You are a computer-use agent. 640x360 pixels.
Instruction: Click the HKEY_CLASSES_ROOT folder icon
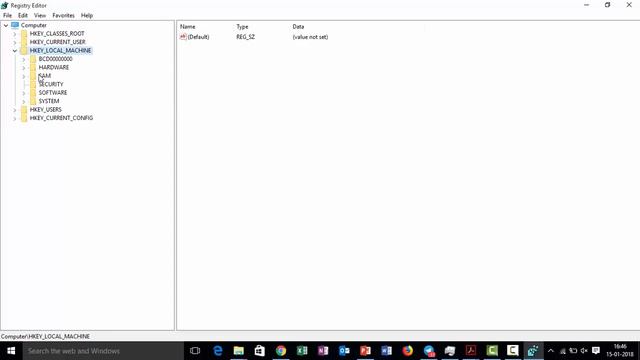24,33
